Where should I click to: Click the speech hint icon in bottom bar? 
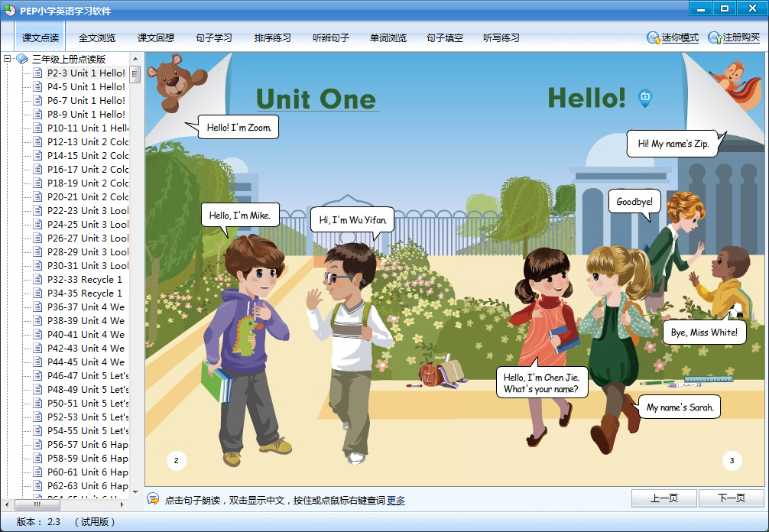tap(153, 499)
